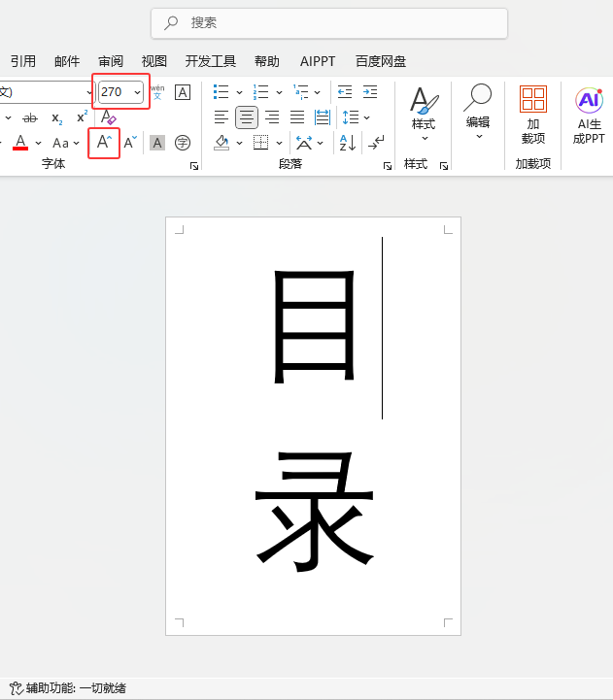This screenshot has width=613, height=700.
Task: Toggle center alignment
Action: [x=247, y=117]
